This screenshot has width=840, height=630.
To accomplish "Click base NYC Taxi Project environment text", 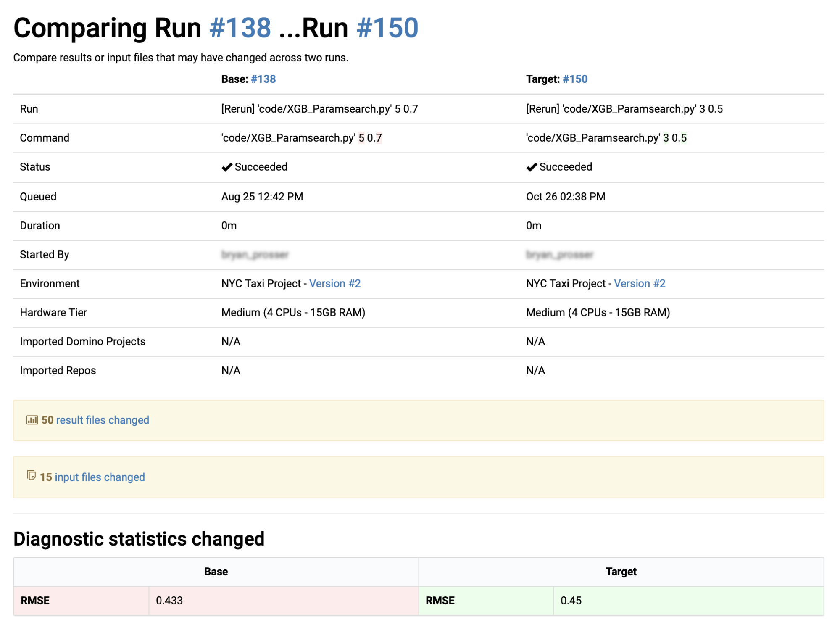I will click(261, 284).
